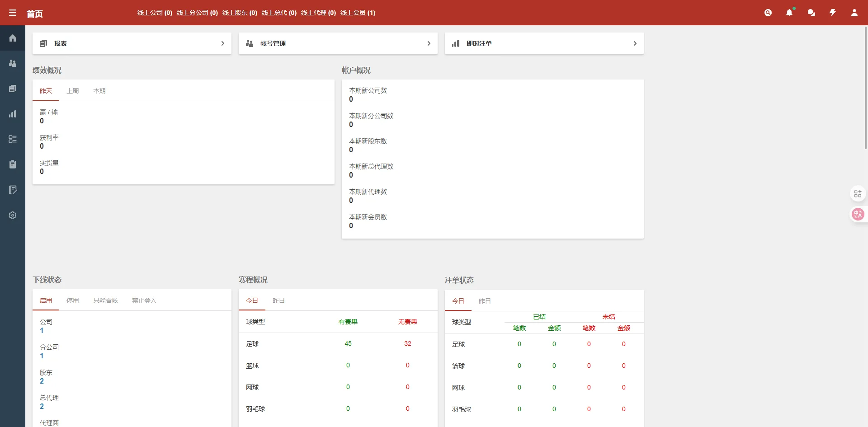868x427 pixels.
Task: Open notifications via the bell icon
Action: pos(790,13)
